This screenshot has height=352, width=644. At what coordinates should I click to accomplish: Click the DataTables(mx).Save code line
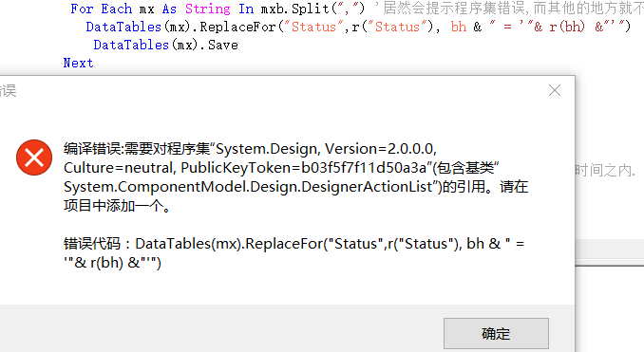pos(166,45)
